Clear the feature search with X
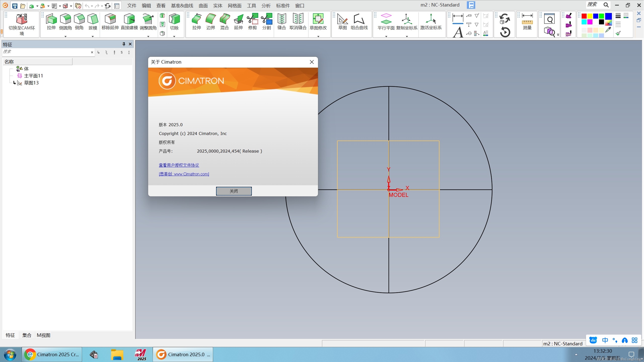Screen dimensions: 644x362 [x=92, y=52]
